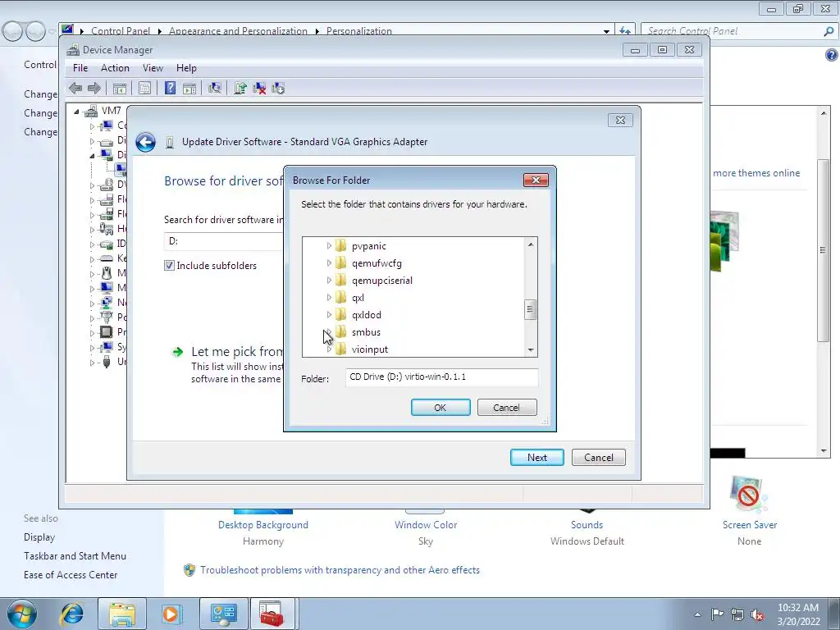Click Screen Saver icon in Personalization
840x630 pixels.
[749, 493]
